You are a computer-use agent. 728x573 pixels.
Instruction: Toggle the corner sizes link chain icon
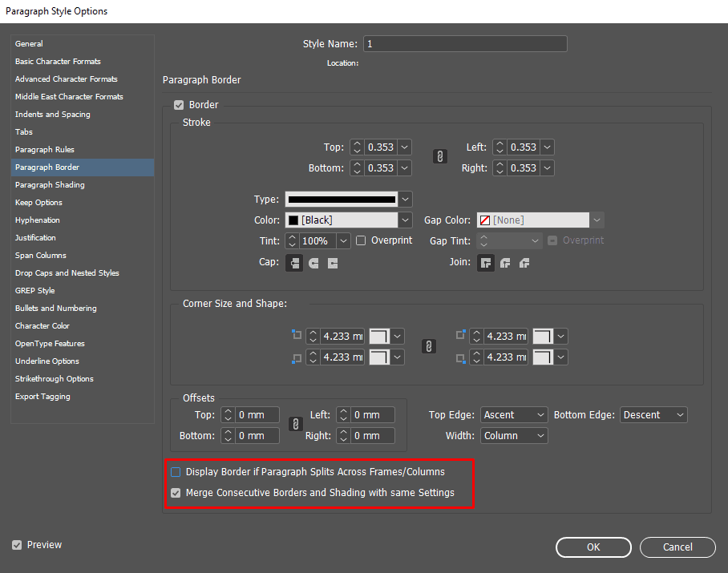click(428, 346)
